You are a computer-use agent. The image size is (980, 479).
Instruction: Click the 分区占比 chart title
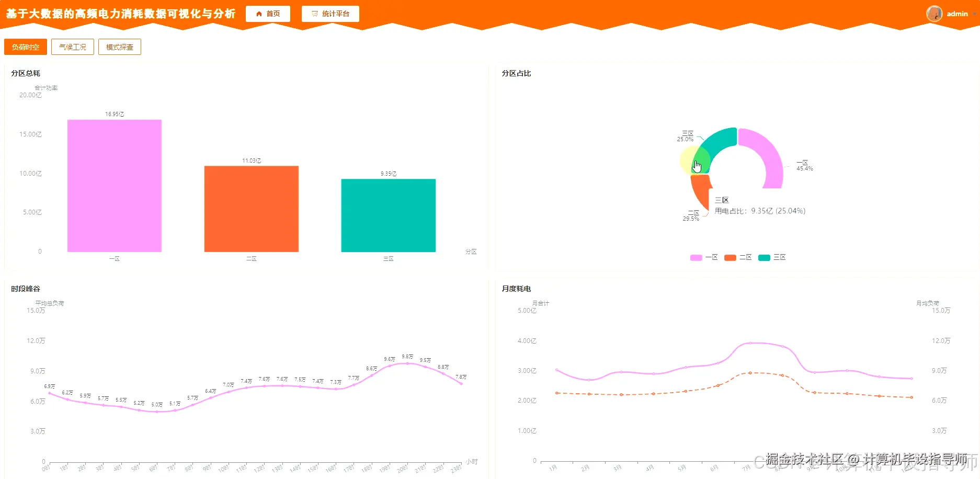click(x=516, y=73)
